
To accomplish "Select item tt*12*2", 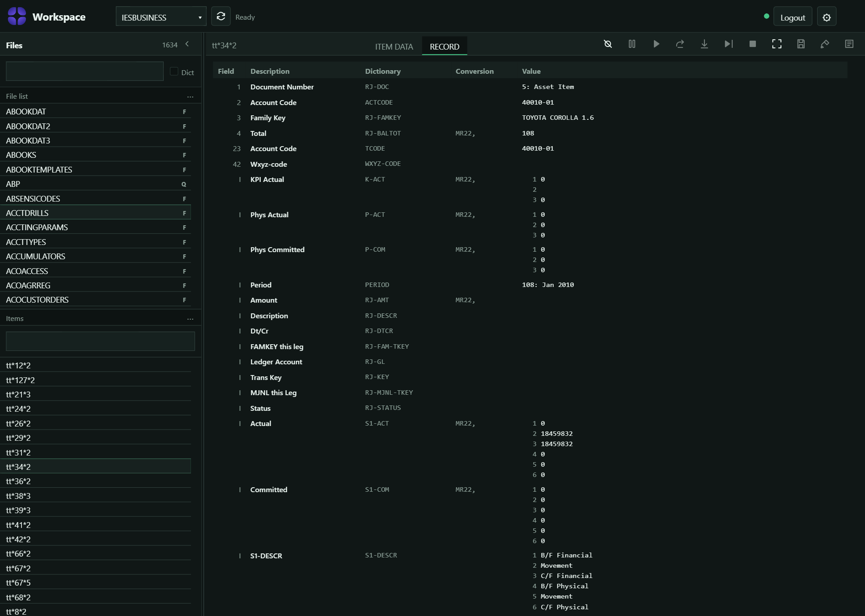I will coord(96,365).
